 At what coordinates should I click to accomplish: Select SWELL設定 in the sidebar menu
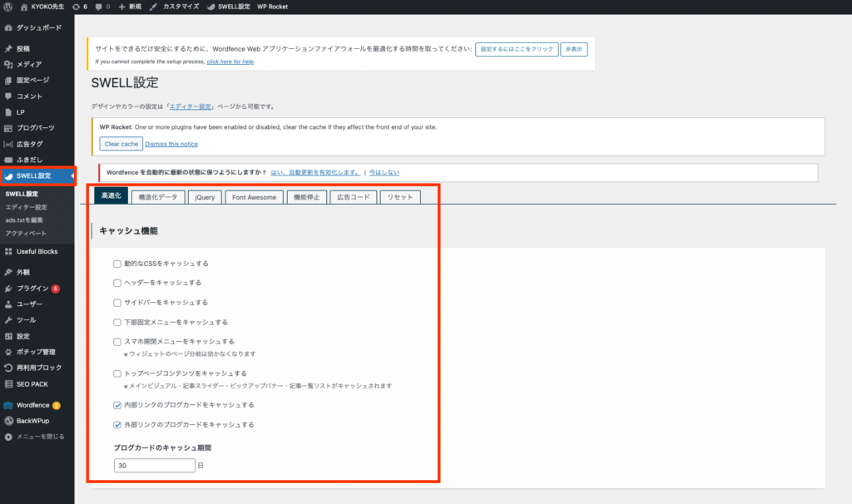37,176
